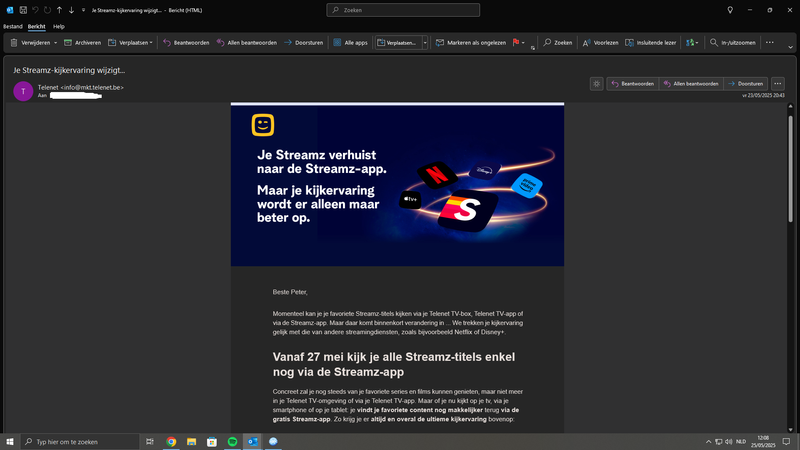Click the scroll-up arrow of the message pane
Screen dimensions: 800x450
pos(790,106)
